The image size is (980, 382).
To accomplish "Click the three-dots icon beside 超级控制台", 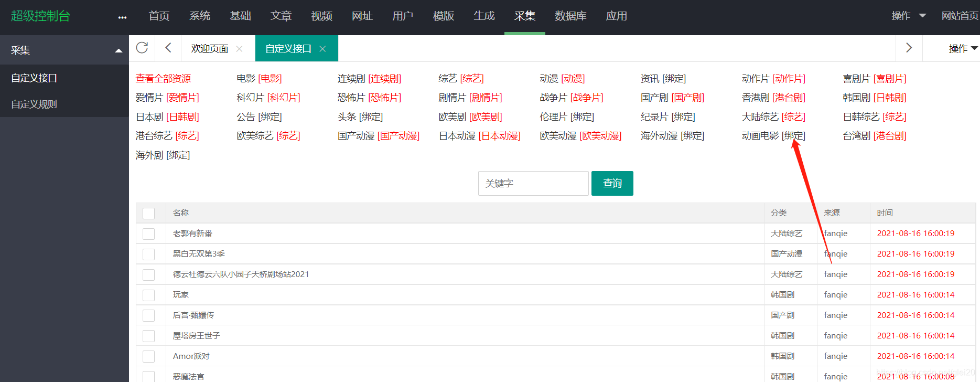I will coord(122,17).
